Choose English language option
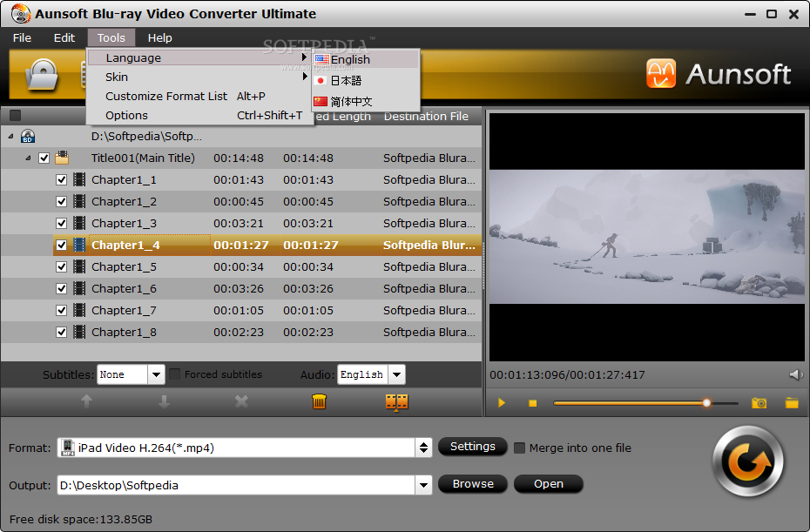The height and width of the screenshot is (532, 810). tap(366, 59)
